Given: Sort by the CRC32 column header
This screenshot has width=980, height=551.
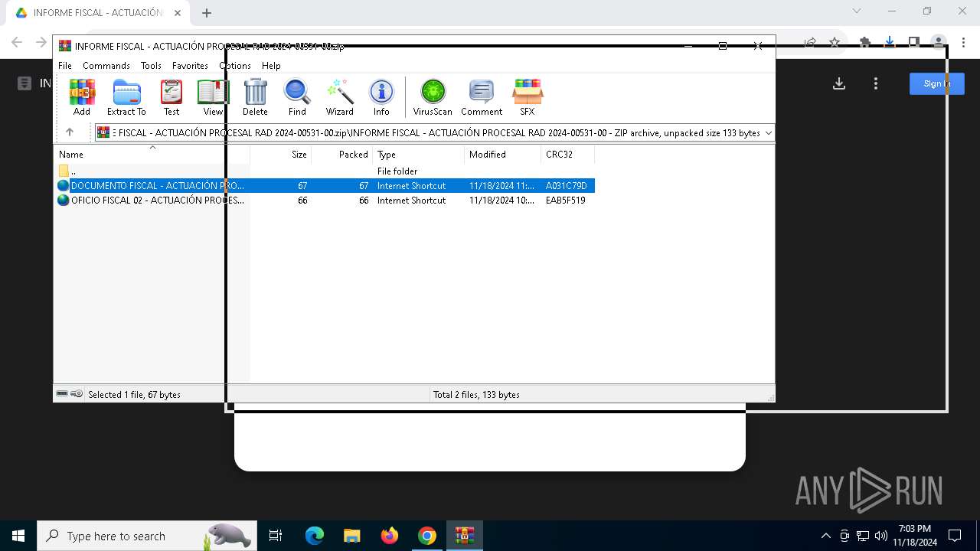Looking at the screenshot, I should (x=568, y=155).
